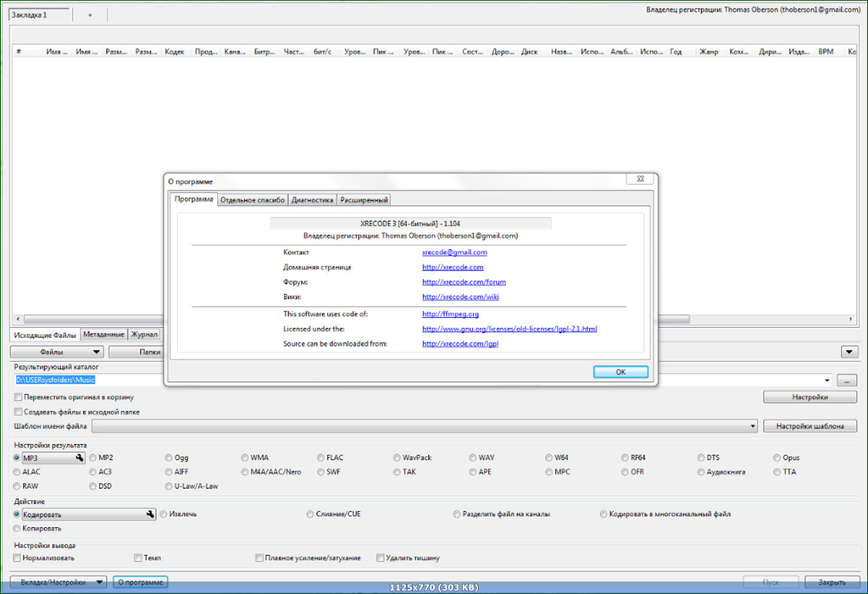Open the Программа tab

click(x=194, y=199)
